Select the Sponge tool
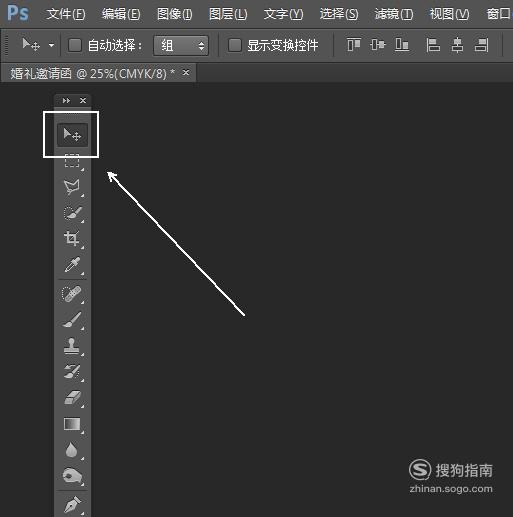 coord(72,476)
